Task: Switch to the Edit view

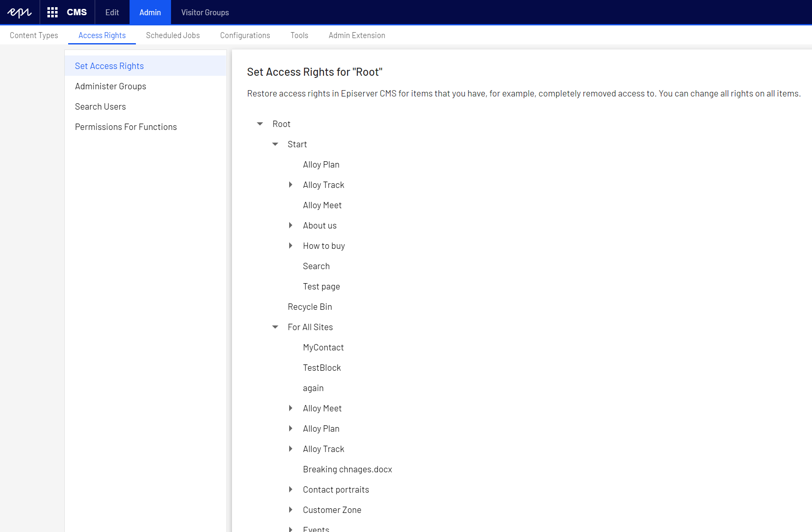Action: click(112, 12)
